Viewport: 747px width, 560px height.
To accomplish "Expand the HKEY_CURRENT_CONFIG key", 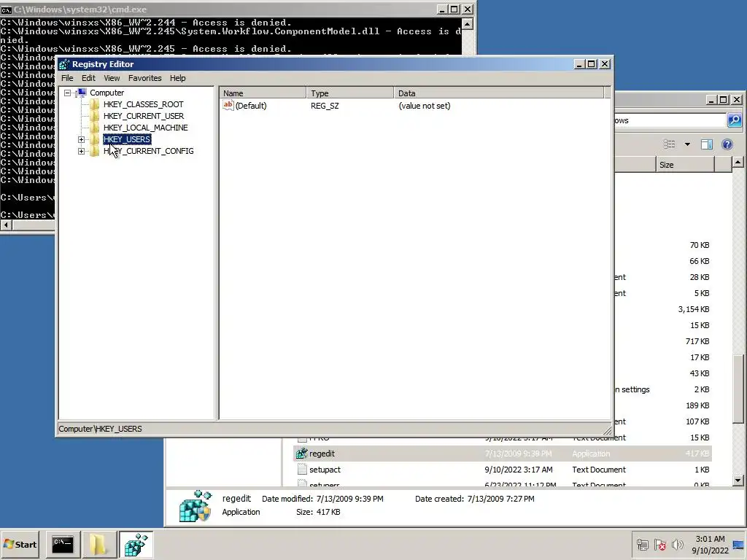I will tap(81, 152).
